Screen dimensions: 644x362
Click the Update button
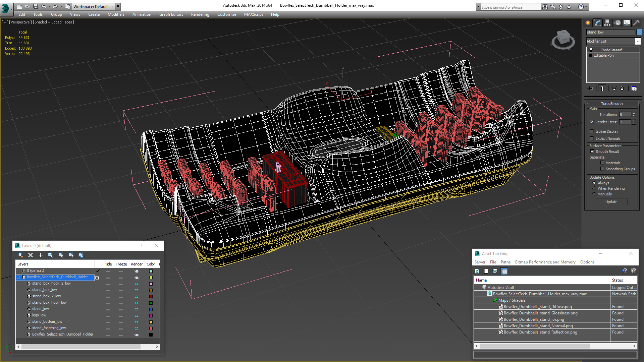(611, 202)
